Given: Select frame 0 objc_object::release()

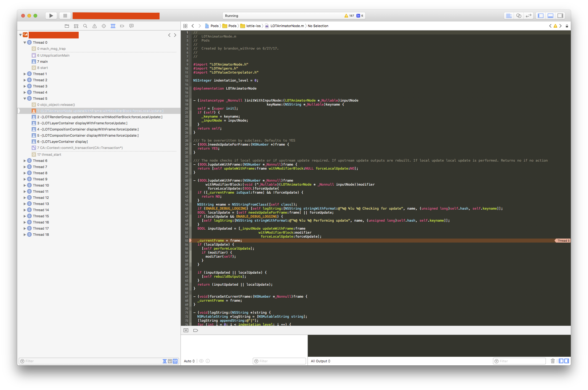Looking at the screenshot, I should point(99,105).
